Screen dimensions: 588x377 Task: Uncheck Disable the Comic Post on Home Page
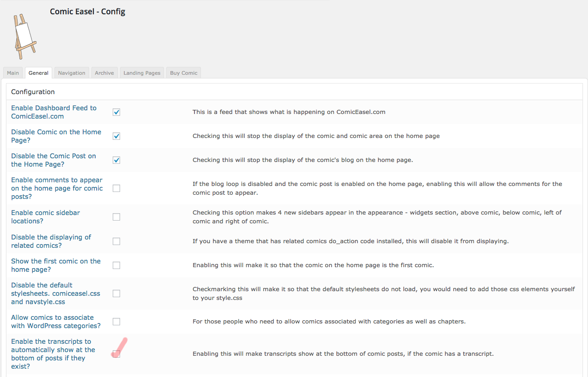point(116,160)
